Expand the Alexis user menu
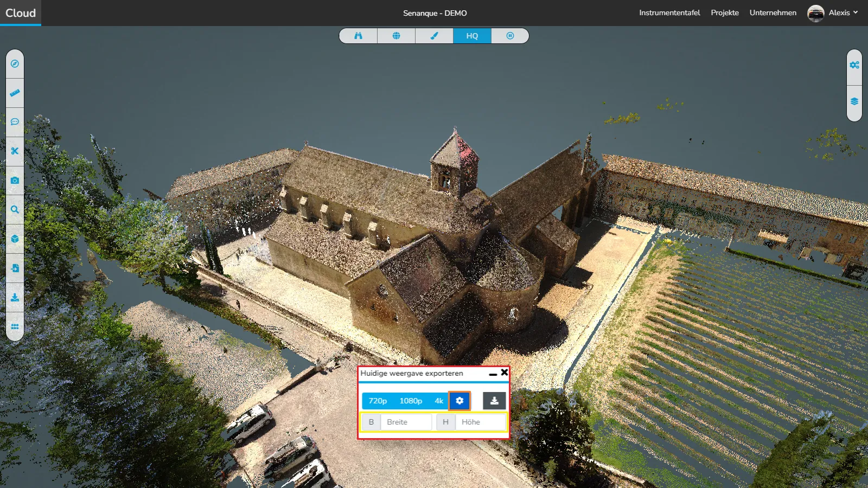Viewport: 868px width, 488px height. (x=833, y=13)
